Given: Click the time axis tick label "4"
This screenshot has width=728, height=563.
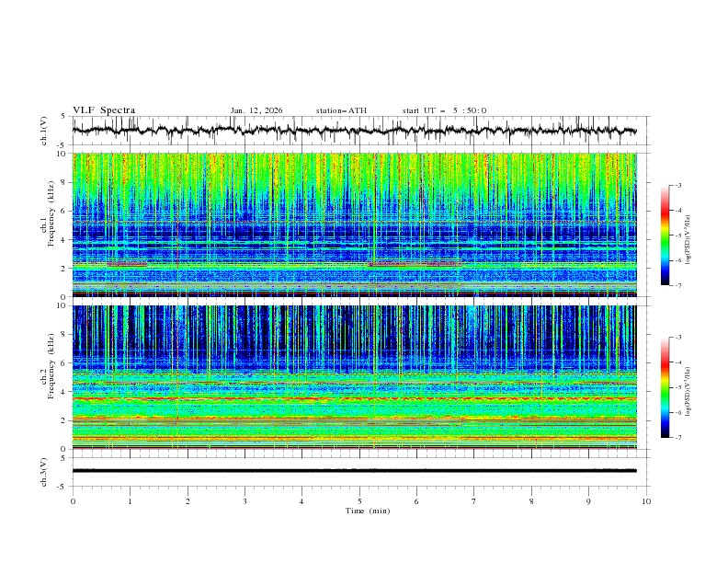Looking at the screenshot, I should pos(301,501).
